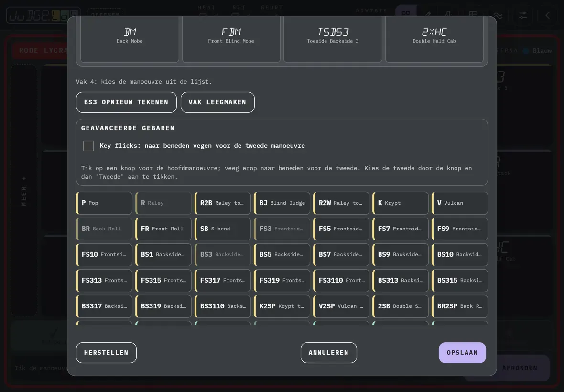Choose the P Pop manoeuvre
The width and height of the screenshot is (564, 392).
point(104,203)
